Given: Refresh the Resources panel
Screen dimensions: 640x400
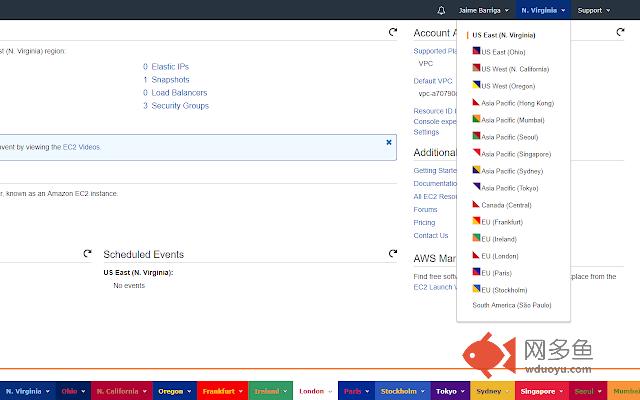Looking at the screenshot, I should [x=393, y=32].
